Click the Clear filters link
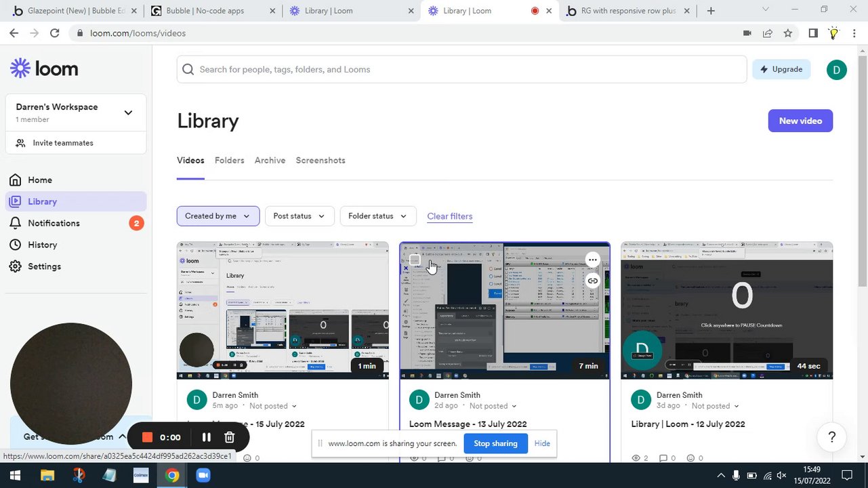 point(450,216)
